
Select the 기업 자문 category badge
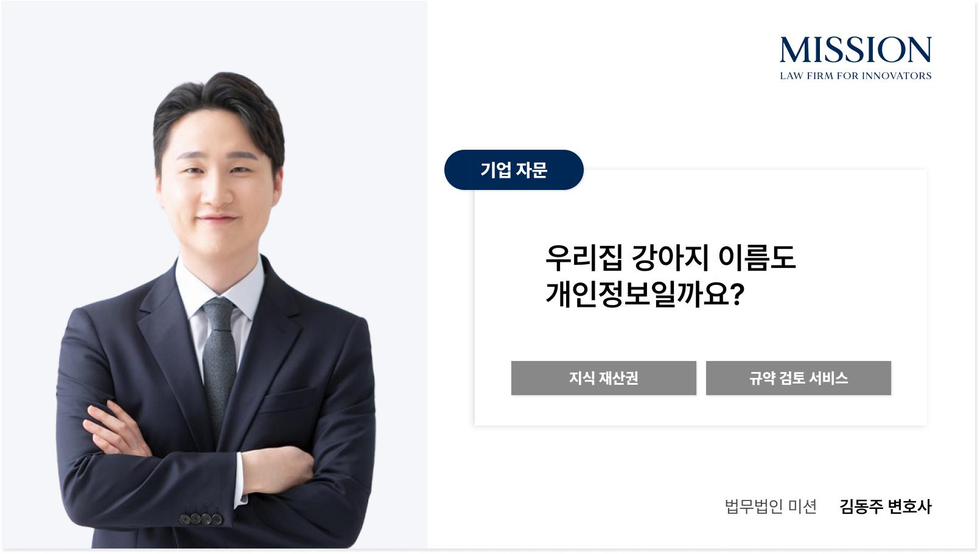(514, 170)
